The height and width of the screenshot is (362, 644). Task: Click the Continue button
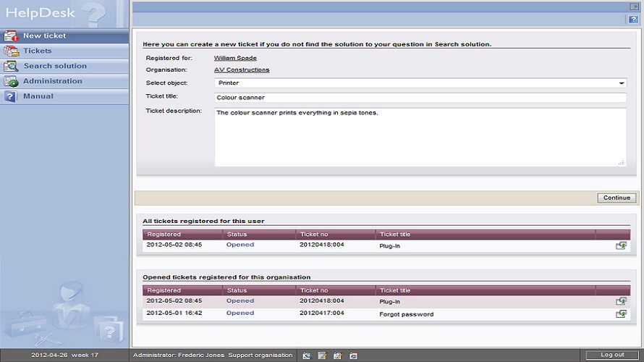coord(617,198)
